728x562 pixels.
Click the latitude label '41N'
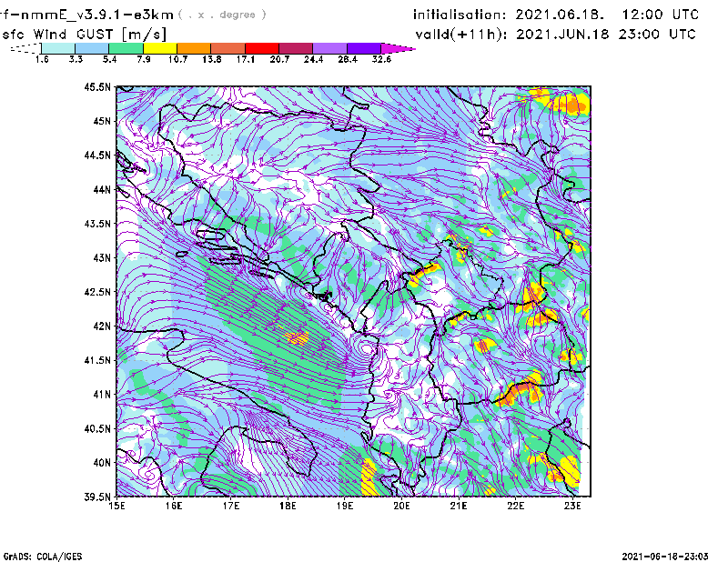pyautogui.click(x=102, y=394)
